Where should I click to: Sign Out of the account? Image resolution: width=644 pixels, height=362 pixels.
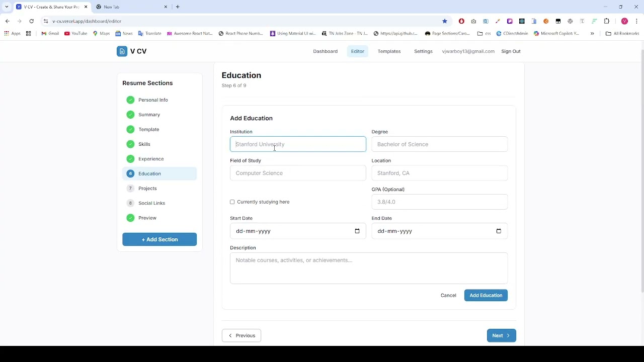pos(511,51)
